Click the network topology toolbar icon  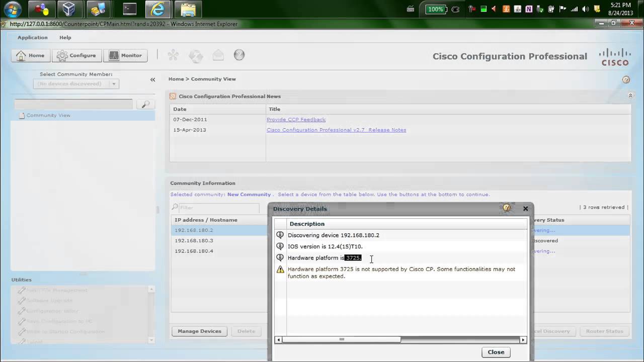(x=173, y=55)
